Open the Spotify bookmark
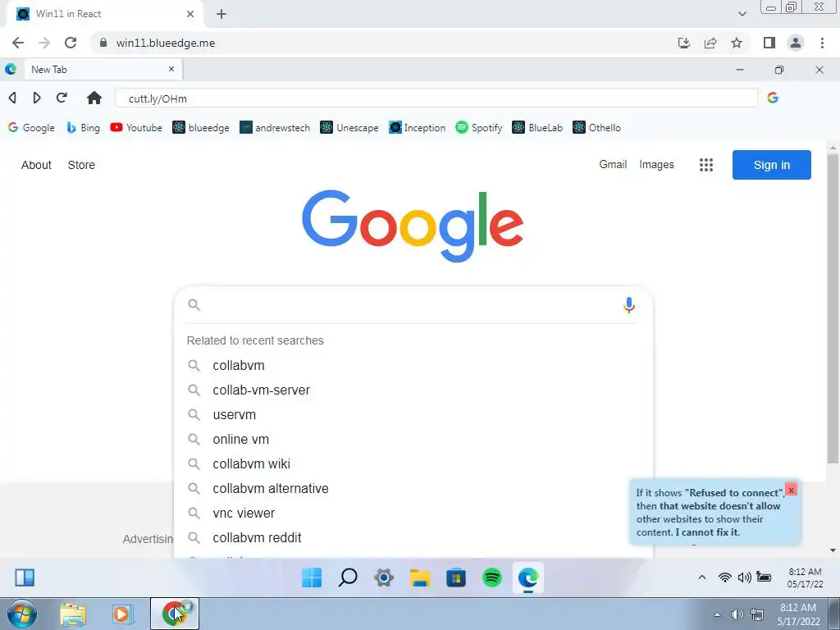Screen dimensions: 840x630 [x=479, y=127]
